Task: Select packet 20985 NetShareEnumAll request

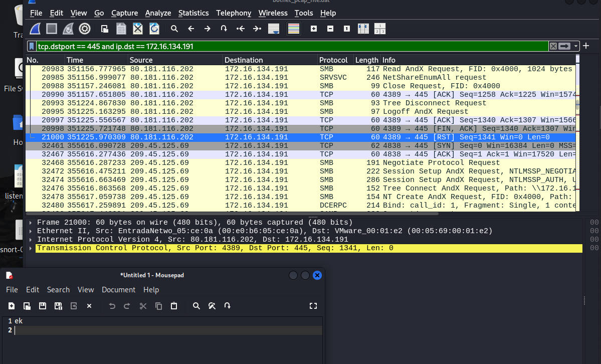Action: 301,78
